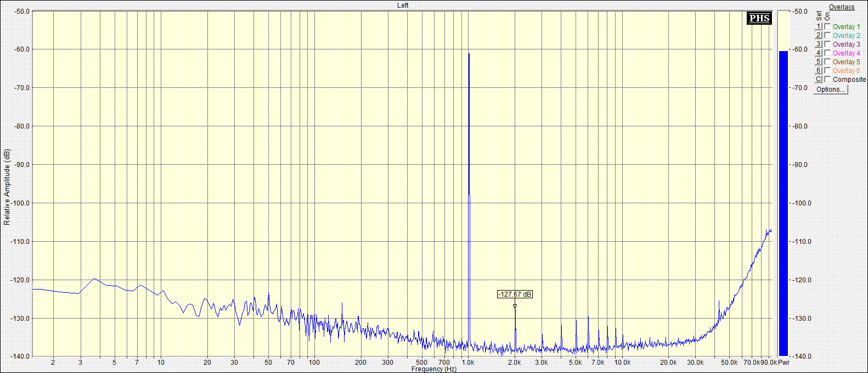This screenshot has width=868, height=373.
Task: Click the Composite label
Action: pyautogui.click(x=849, y=79)
